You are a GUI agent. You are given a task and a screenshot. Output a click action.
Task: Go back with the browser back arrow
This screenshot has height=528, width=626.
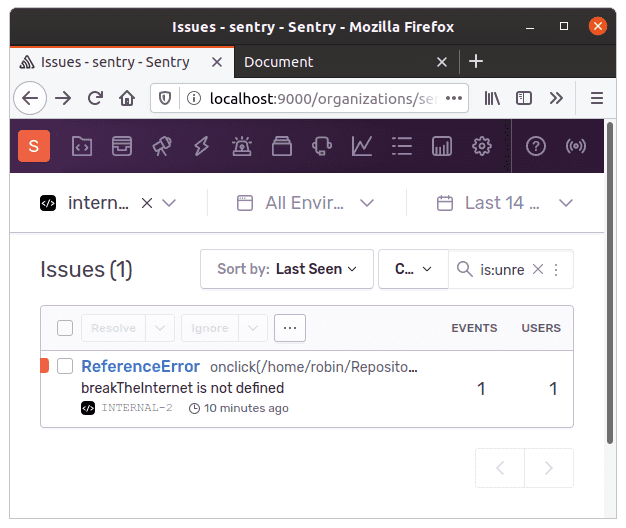[30, 98]
